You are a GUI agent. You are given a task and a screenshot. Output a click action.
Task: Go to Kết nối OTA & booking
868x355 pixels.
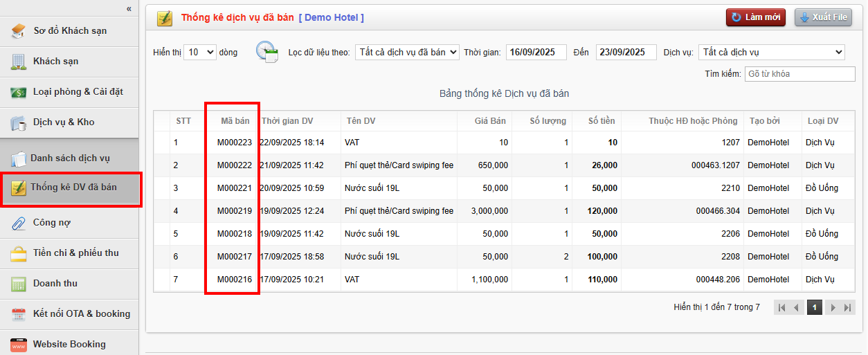(81, 314)
